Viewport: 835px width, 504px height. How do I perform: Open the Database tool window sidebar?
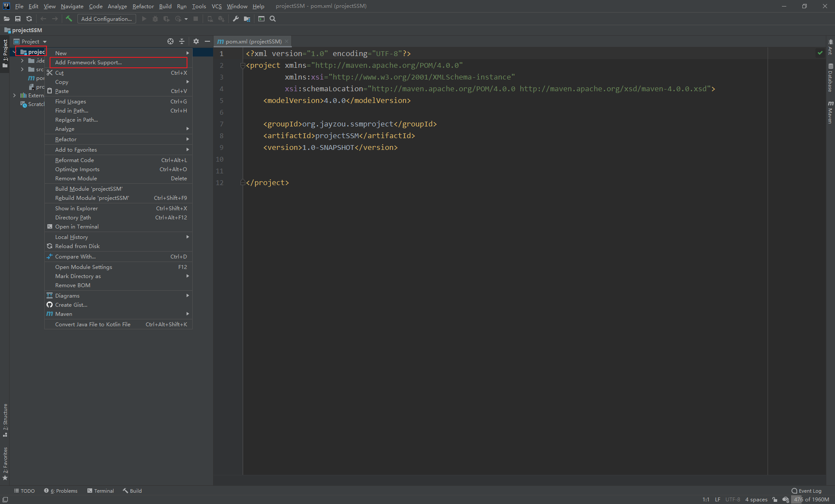830,78
